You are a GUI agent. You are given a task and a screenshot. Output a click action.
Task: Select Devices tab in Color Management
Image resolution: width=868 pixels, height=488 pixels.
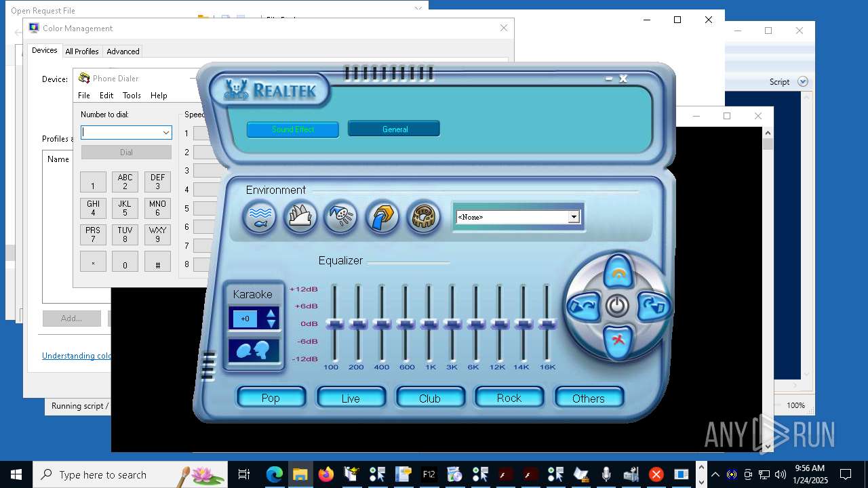tap(45, 50)
